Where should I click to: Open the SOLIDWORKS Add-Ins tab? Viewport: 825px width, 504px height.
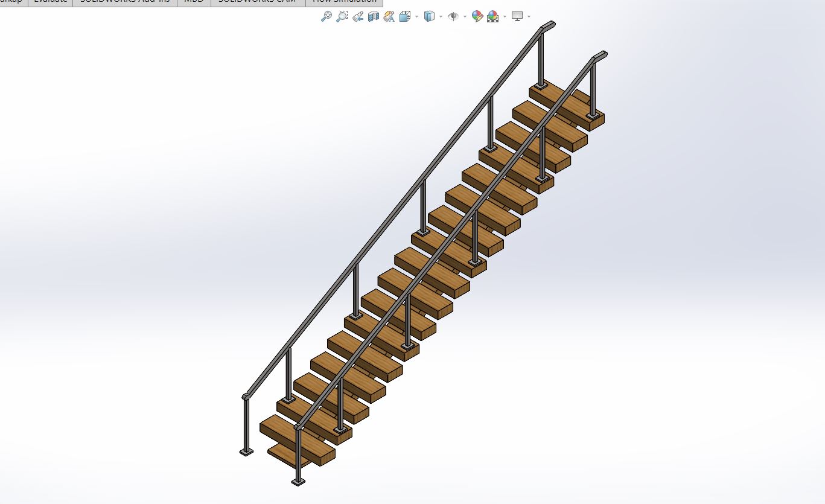pos(125,2)
